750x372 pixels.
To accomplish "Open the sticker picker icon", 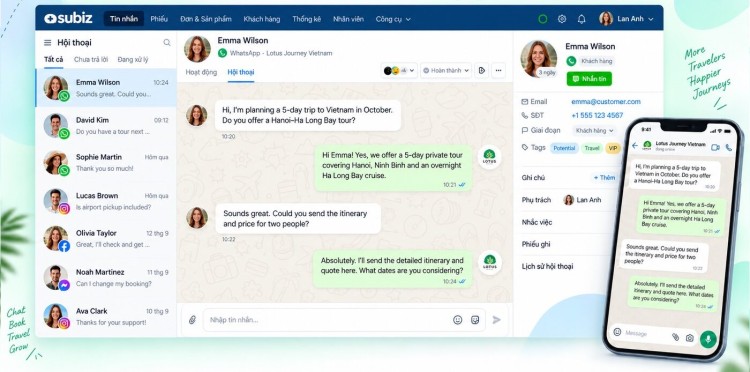I will click(x=474, y=320).
